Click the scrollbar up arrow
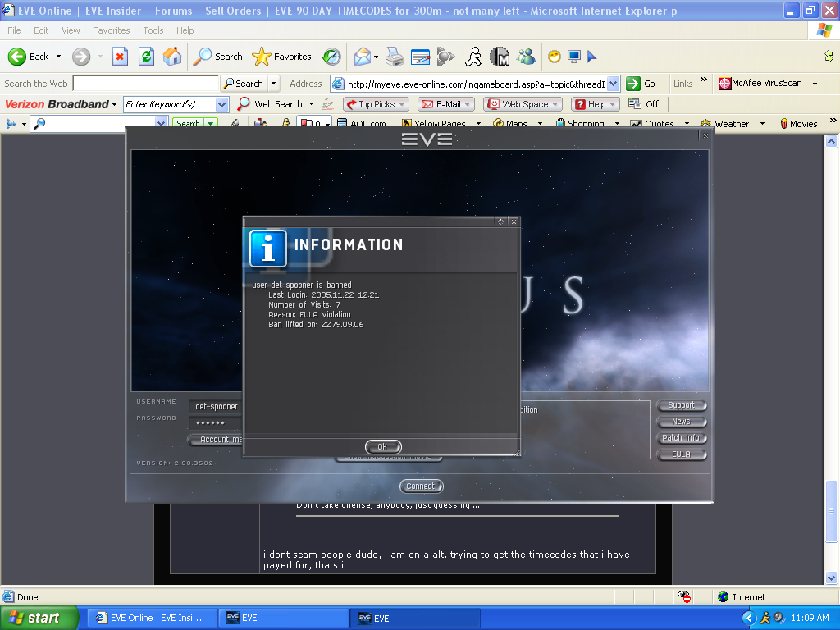 click(x=832, y=141)
